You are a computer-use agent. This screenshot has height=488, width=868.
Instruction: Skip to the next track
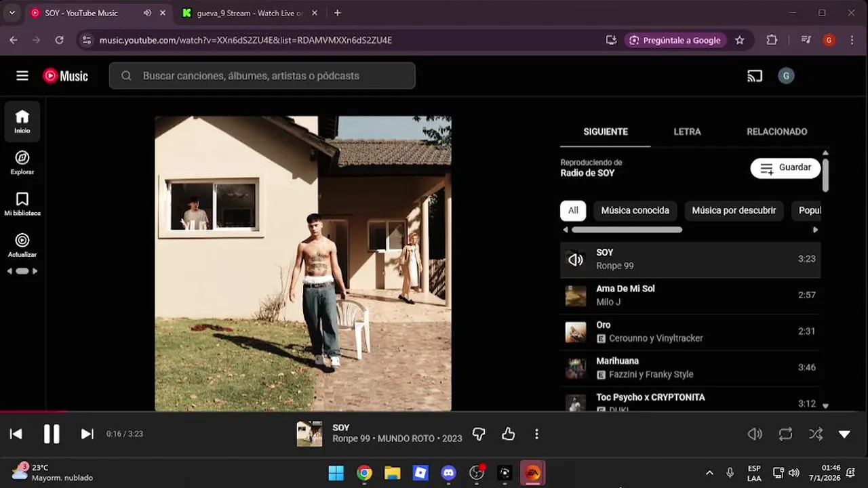87,434
